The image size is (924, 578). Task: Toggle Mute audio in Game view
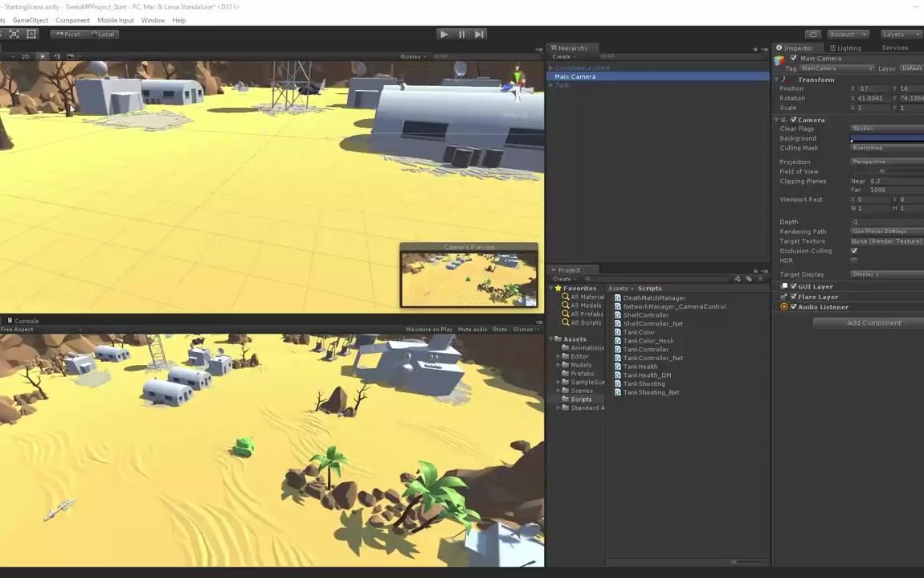pos(472,330)
